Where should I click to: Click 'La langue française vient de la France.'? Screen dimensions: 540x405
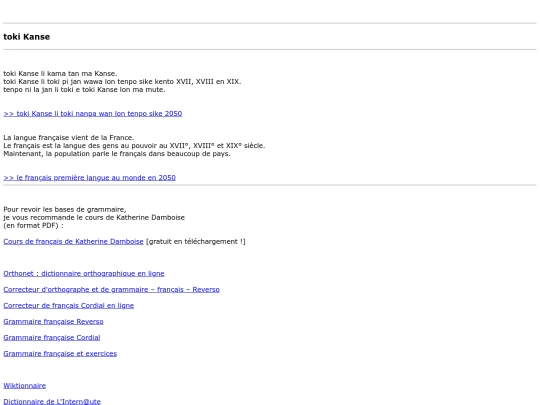click(69, 137)
